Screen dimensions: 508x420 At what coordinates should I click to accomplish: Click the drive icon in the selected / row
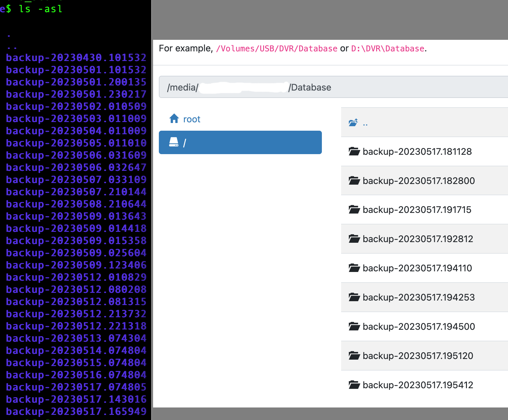point(174,142)
